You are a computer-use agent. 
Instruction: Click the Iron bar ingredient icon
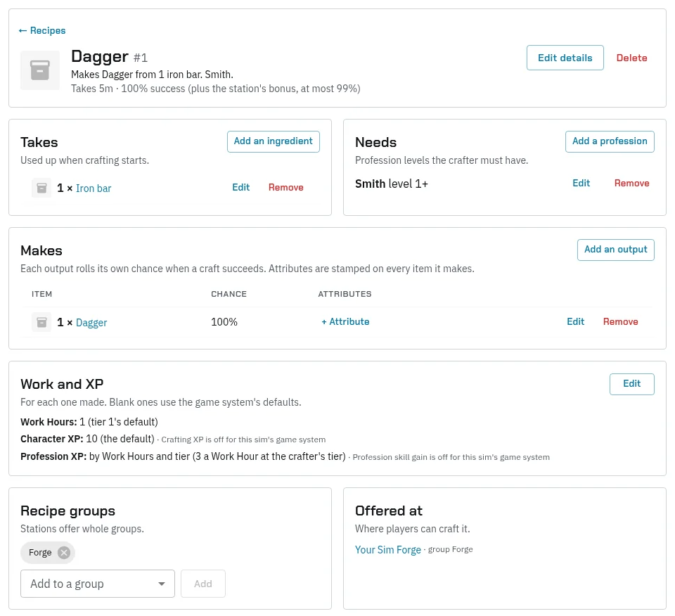pos(41,188)
